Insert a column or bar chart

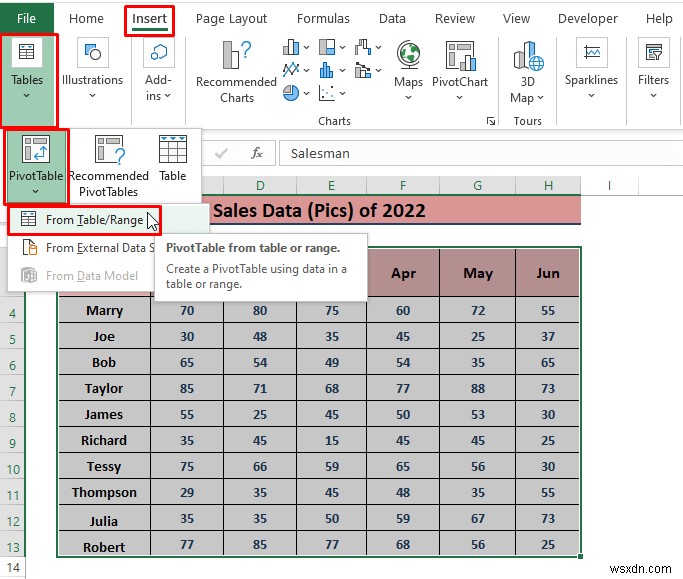(291, 47)
